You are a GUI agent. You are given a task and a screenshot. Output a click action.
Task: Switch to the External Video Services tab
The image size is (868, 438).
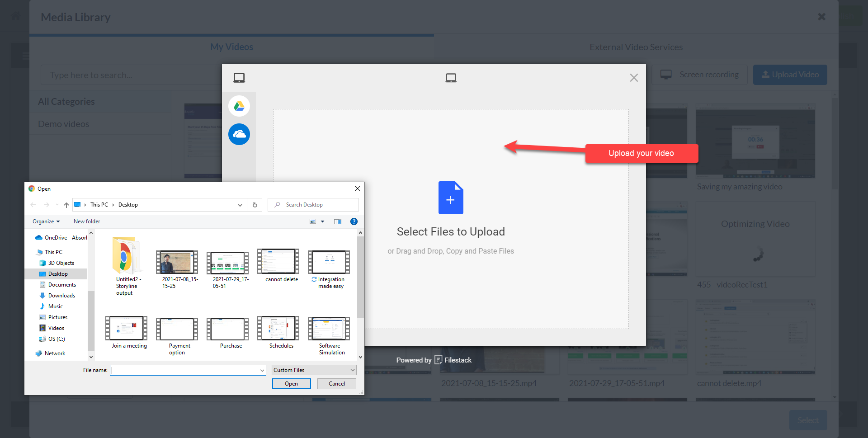pyautogui.click(x=636, y=47)
